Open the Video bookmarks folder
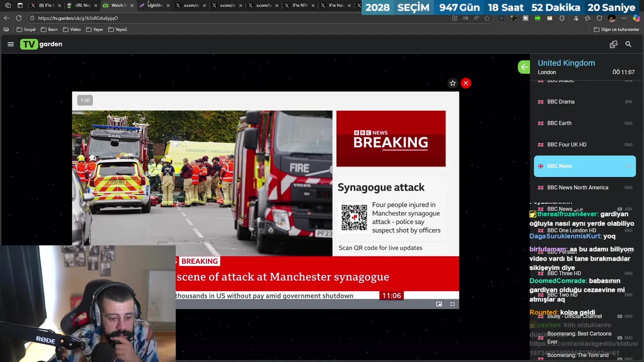This screenshot has height=362, width=644. click(x=71, y=30)
